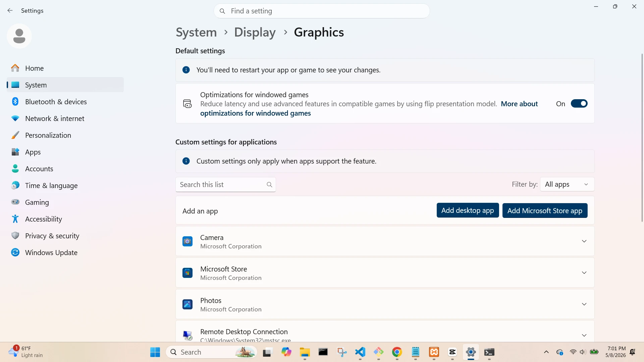Click the back arrow in Settings

tap(10, 11)
